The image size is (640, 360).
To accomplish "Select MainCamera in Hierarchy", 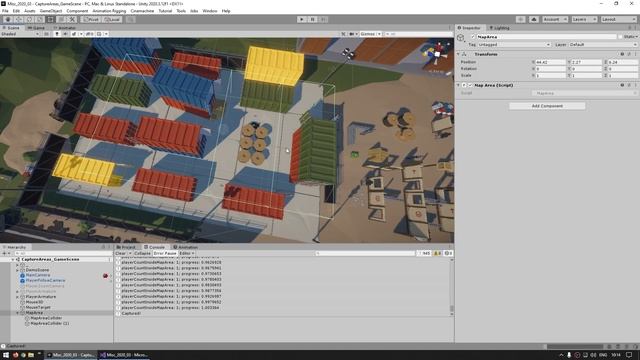I will [x=38, y=275].
